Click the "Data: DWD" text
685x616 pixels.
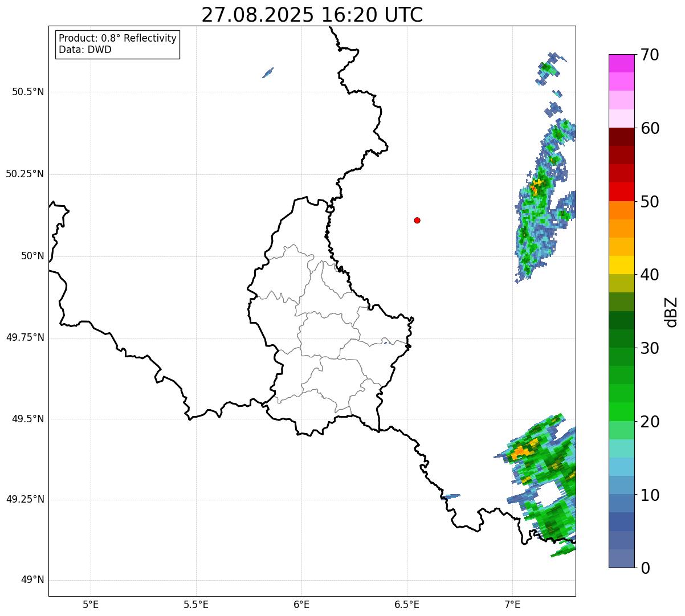(85, 50)
